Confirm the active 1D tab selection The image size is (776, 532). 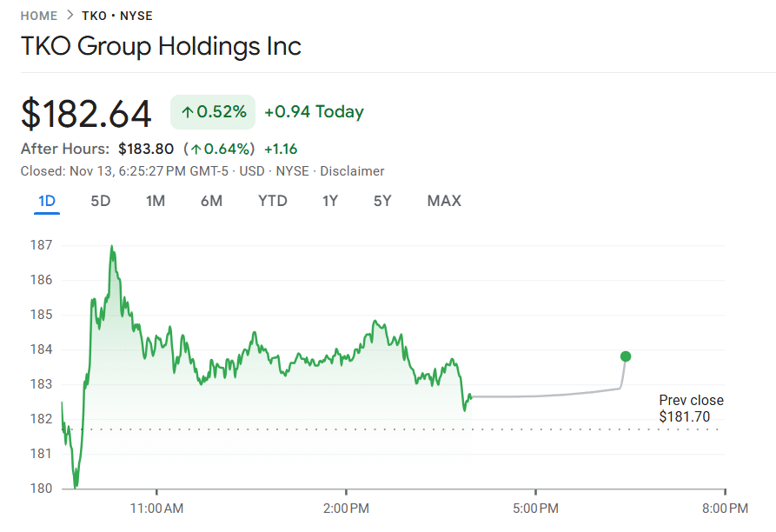click(x=47, y=201)
